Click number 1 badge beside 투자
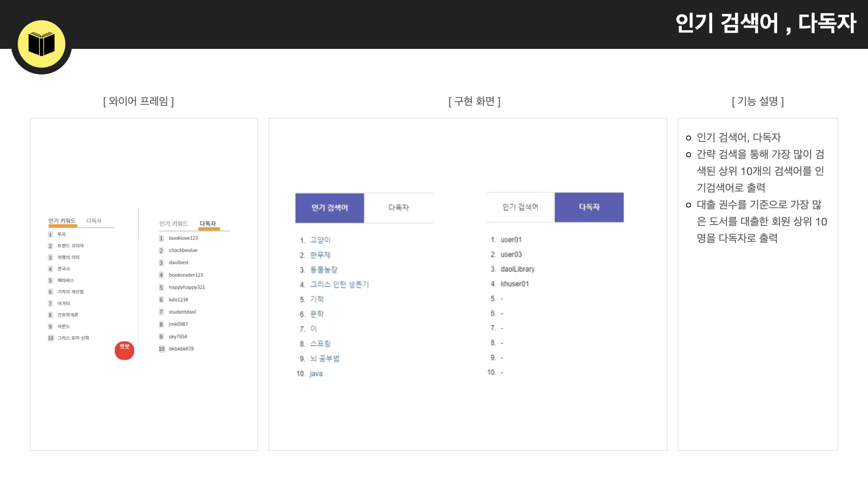This screenshot has height=488, width=868. pos(50,235)
